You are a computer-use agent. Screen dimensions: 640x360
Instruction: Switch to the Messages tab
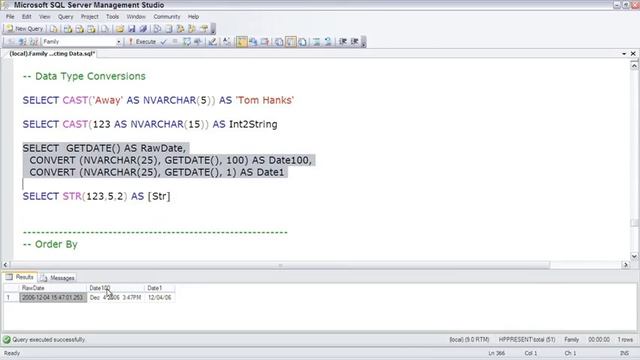tap(58, 278)
